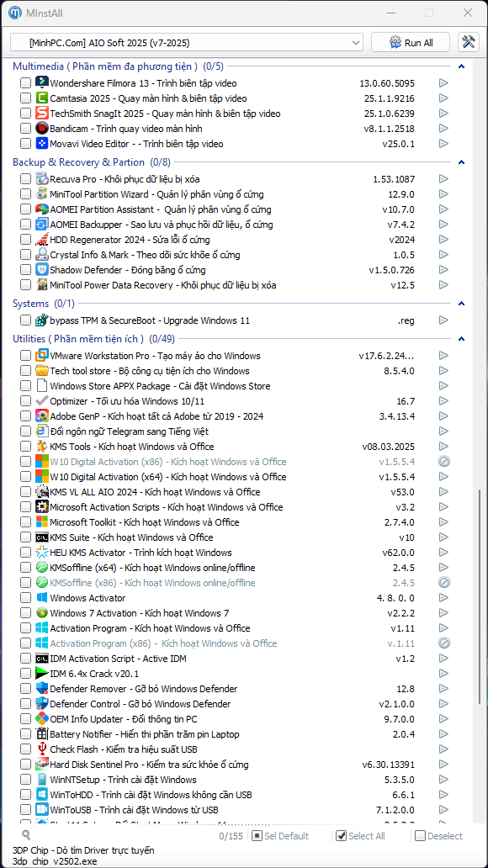Run Wondershare Filmora 13 with its play arrow
This screenshot has width=488, height=868.
click(443, 83)
